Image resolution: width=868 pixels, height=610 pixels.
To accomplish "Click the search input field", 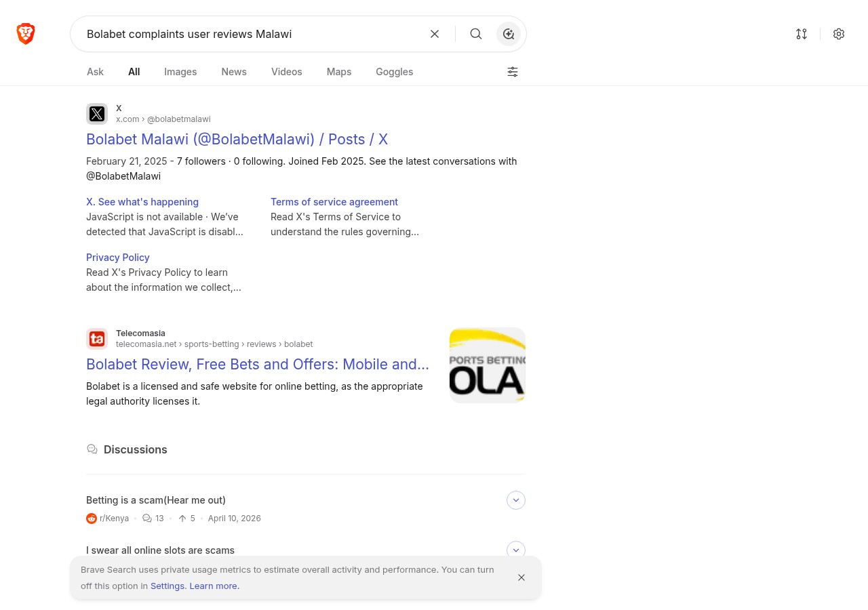I will click(251, 34).
